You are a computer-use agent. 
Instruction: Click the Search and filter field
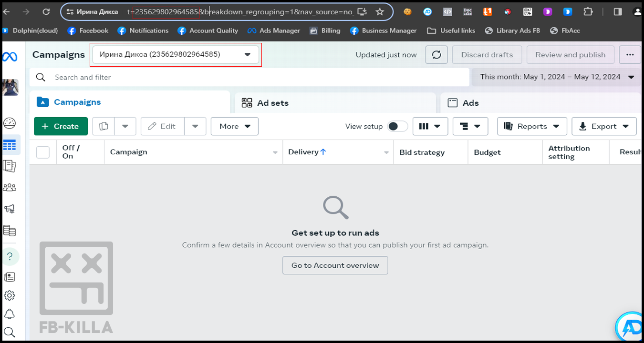[x=258, y=77]
